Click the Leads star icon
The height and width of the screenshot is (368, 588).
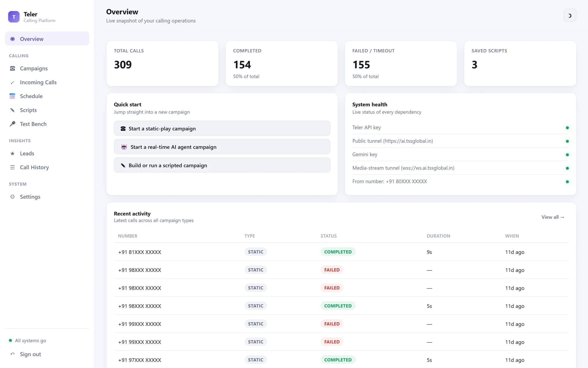(x=13, y=153)
